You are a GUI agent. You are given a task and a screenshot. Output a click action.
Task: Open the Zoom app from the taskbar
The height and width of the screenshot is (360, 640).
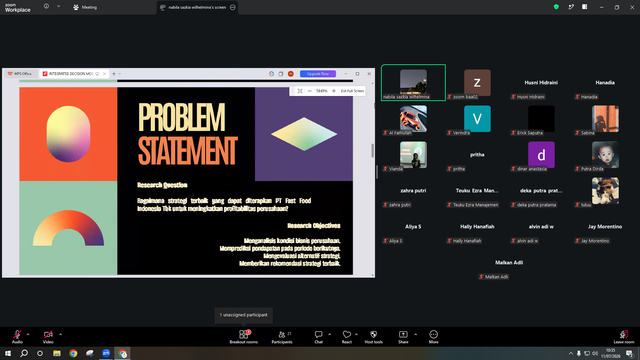106,353
